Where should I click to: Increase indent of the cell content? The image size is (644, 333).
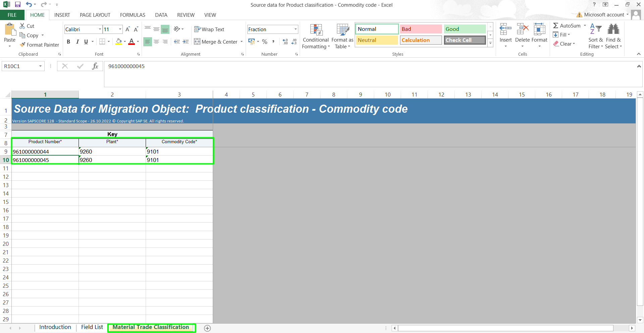tap(186, 42)
